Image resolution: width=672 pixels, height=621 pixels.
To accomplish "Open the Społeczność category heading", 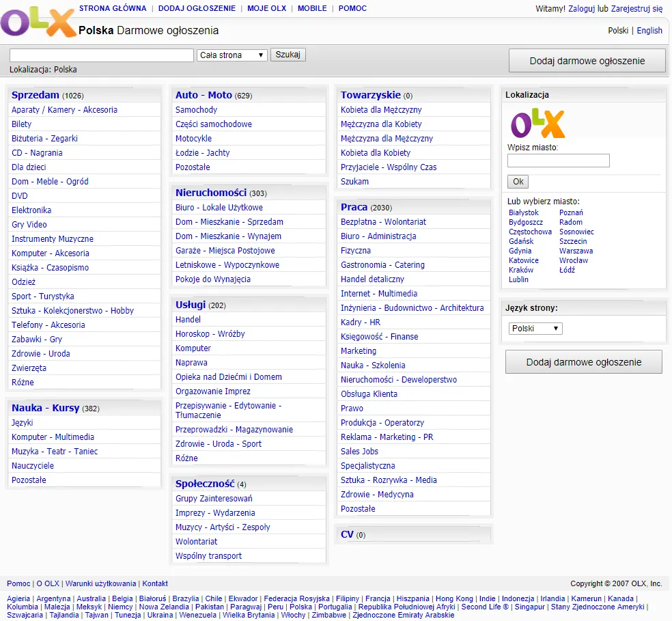I will tap(205, 484).
